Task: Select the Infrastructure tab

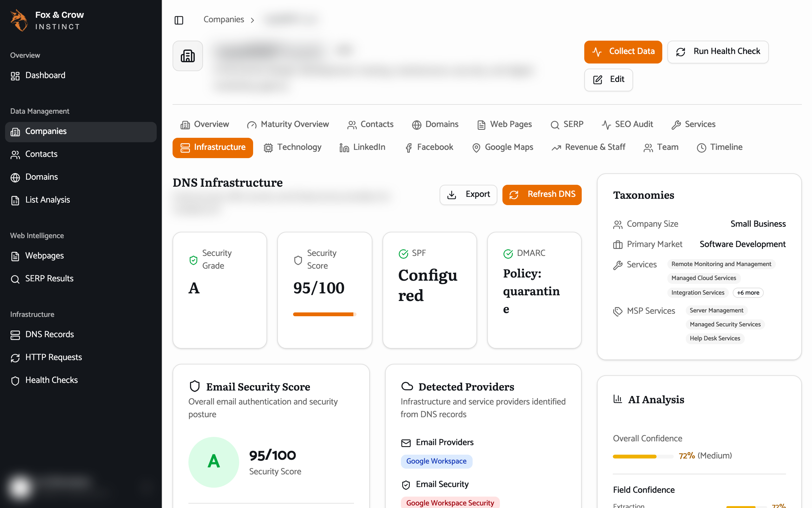Action: point(213,148)
